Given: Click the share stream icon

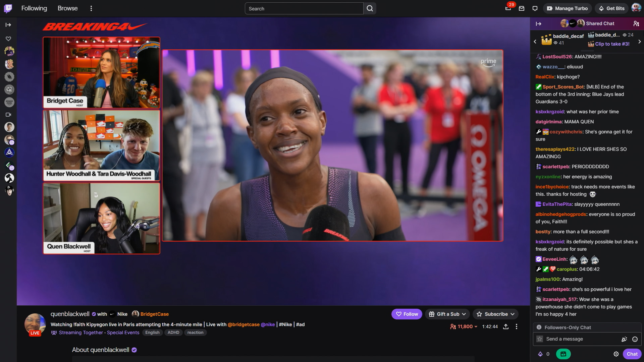Looking at the screenshot, I should [x=506, y=326].
